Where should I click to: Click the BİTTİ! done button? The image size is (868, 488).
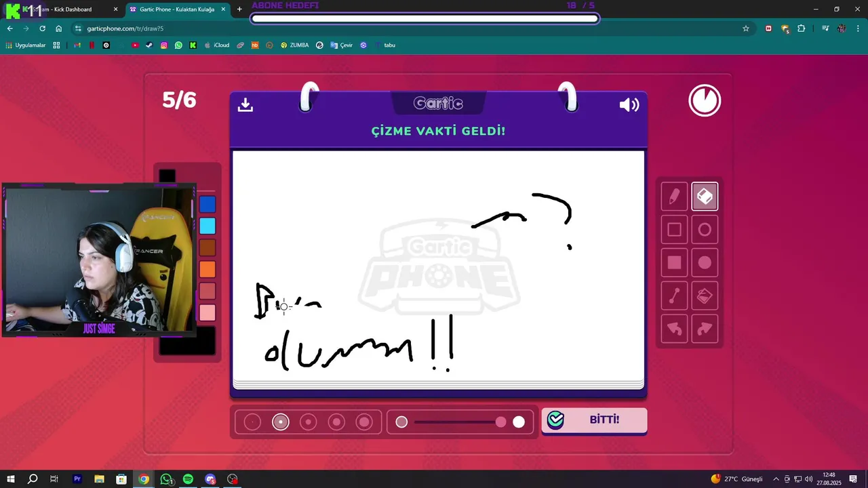(x=594, y=420)
